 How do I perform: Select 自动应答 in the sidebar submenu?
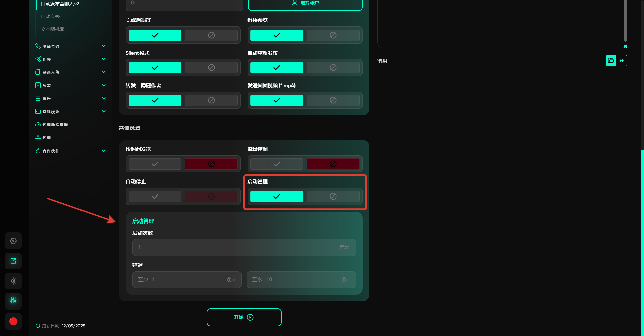(x=50, y=16)
